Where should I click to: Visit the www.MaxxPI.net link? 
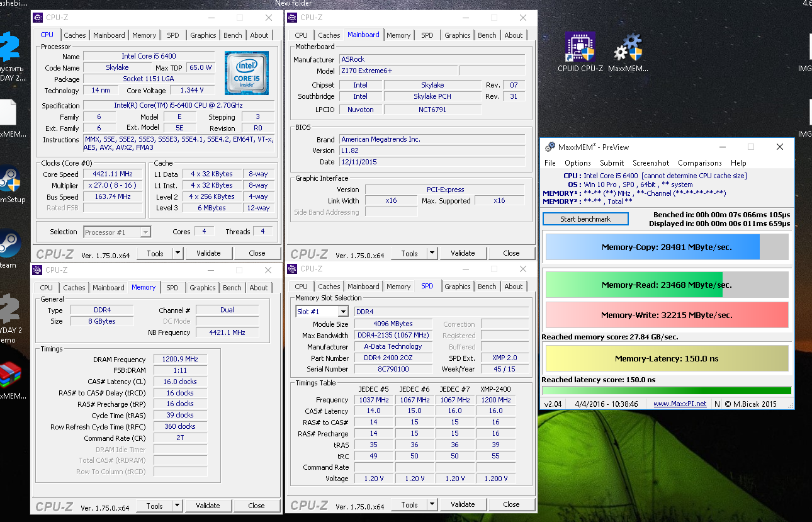tap(680, 404)
